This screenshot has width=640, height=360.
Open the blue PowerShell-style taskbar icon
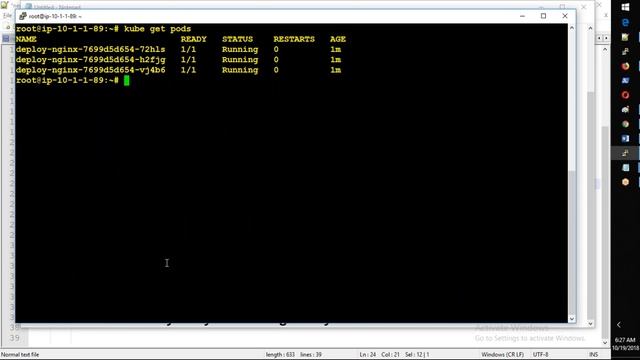point(625,80)
